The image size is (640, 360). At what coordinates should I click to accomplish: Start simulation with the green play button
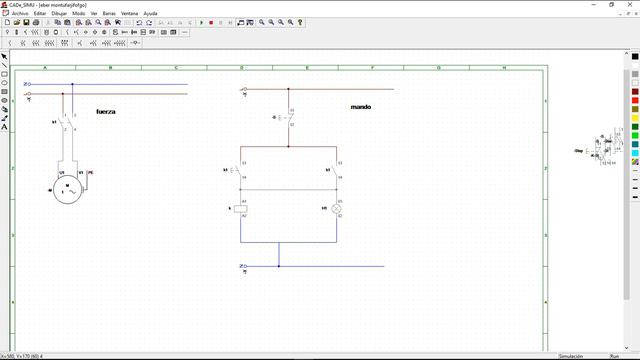201,22
